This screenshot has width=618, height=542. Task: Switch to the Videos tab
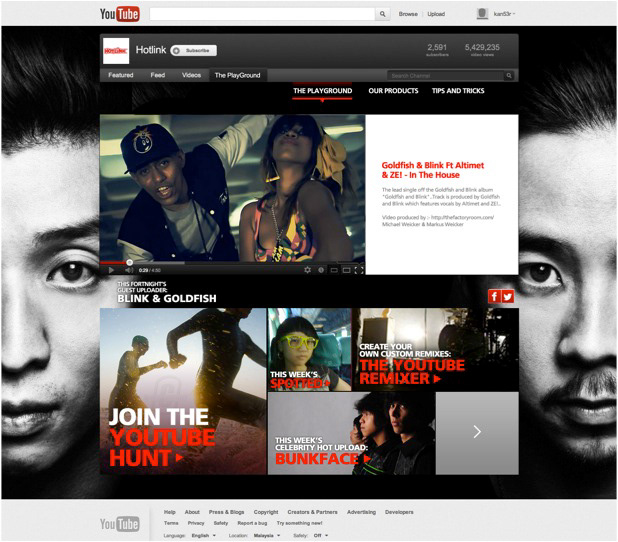tap(191, 75)
